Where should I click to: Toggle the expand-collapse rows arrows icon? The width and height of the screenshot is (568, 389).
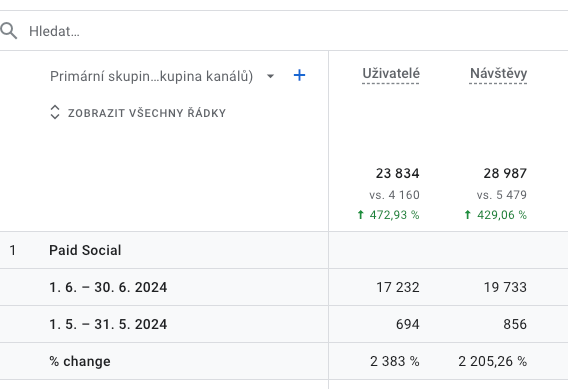54,112
